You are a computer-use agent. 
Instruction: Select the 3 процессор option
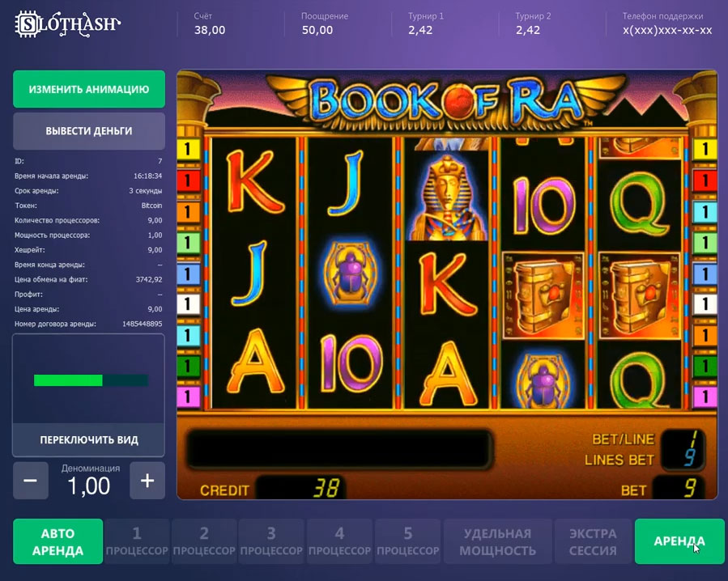click(271, 541)
